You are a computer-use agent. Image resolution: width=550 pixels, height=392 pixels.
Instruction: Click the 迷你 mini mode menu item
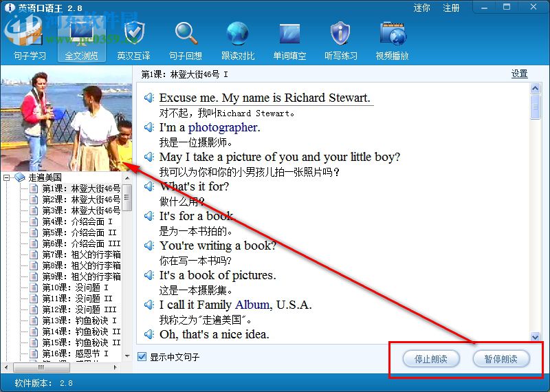click(x=421, y=8)
